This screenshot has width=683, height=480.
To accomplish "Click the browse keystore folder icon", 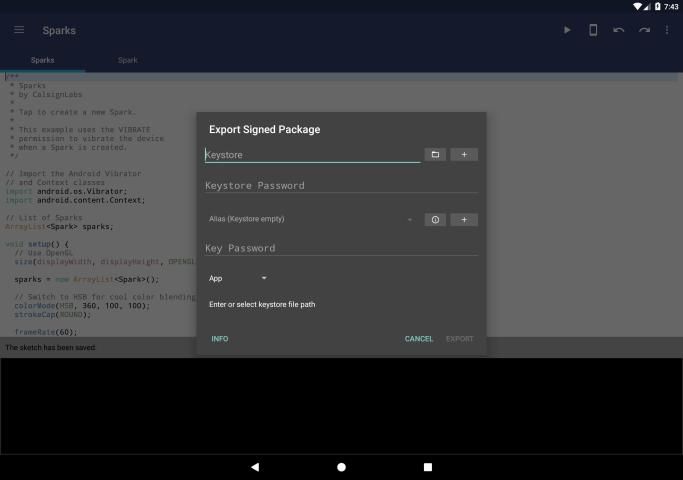I will tap(435, 155).
